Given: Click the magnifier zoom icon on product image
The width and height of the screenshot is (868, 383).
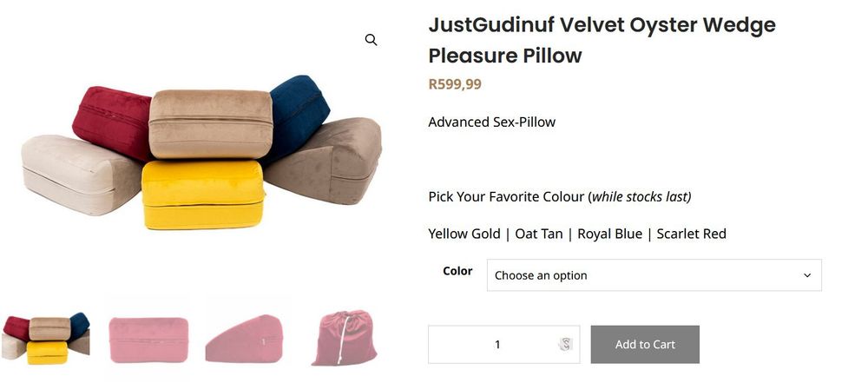Looking at the screenshot, I should [371, 40].
